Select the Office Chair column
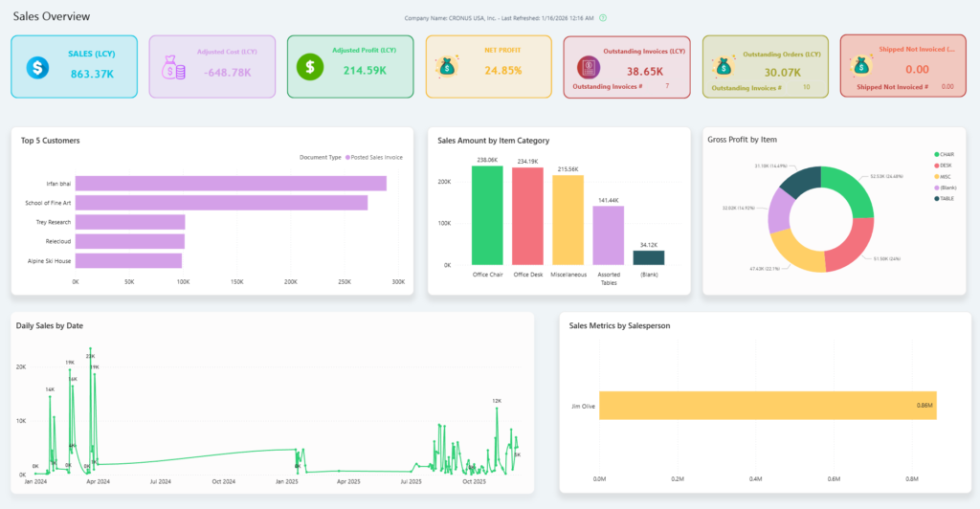Image resolution: width=980 pixels, height=509 pixels. pos(487,215)
